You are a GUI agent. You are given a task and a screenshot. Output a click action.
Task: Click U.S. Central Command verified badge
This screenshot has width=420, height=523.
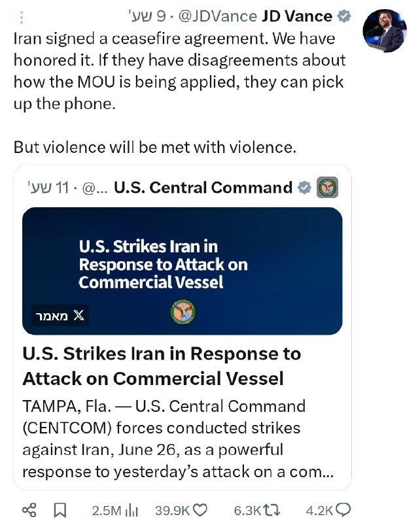pos(304,188)
